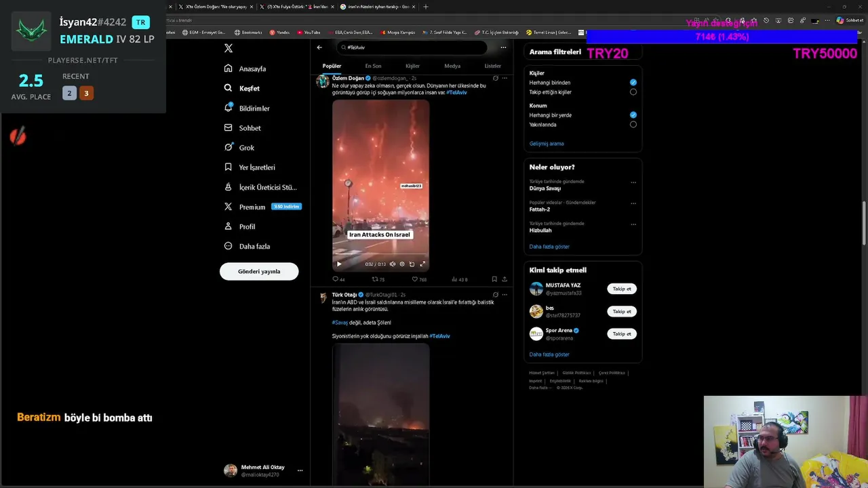
Task: Click the Sohbet envelope icon
Action: tap(229, 127)
